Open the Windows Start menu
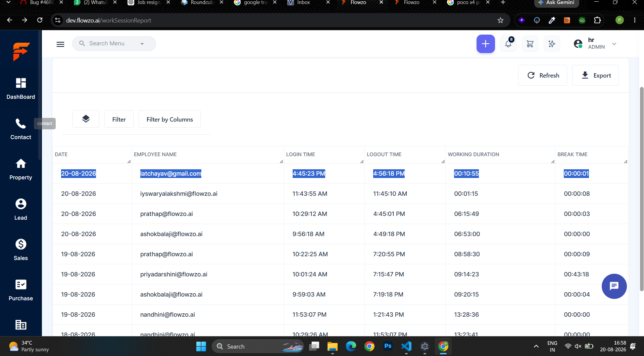This screenshot has height=356, width=644. point(201,346)
